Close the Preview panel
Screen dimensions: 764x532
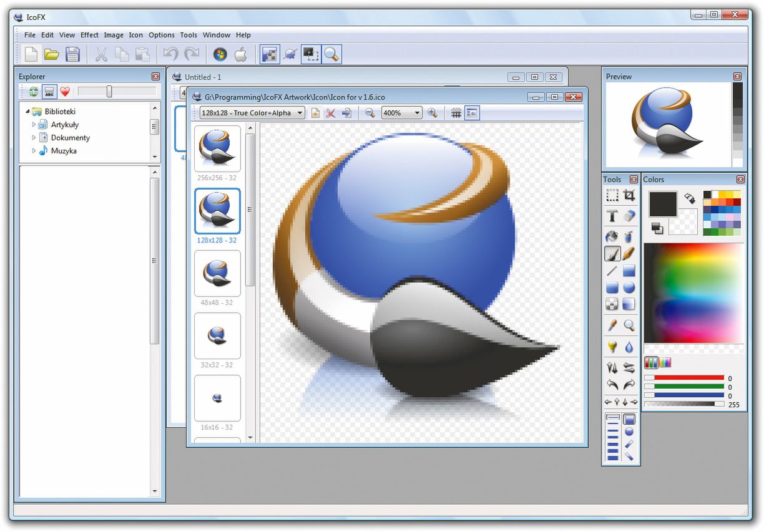tap(737, 76)
